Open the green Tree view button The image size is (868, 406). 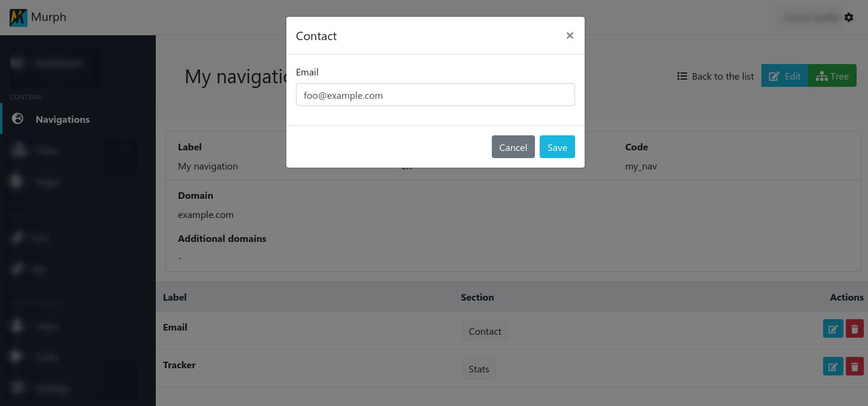[x=832, y=76]
